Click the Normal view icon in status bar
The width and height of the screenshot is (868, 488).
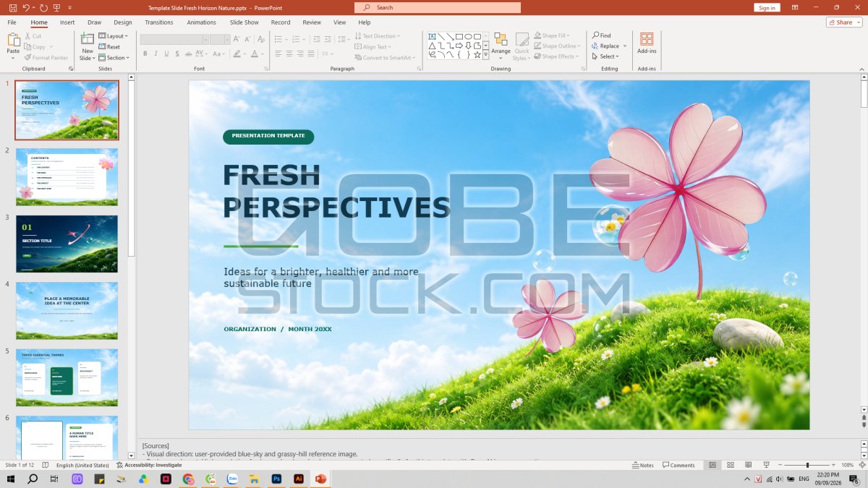(712, 465)
